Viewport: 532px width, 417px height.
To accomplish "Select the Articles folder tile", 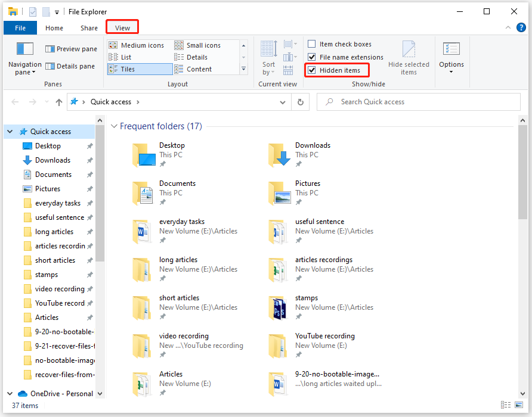I will pos(172,384).
